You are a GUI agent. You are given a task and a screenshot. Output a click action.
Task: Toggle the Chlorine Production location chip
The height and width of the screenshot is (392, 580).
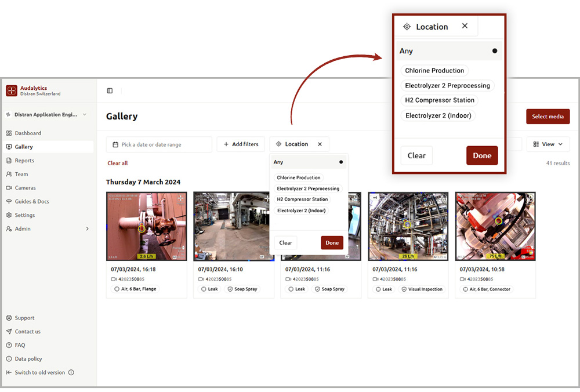click(299, 178)
